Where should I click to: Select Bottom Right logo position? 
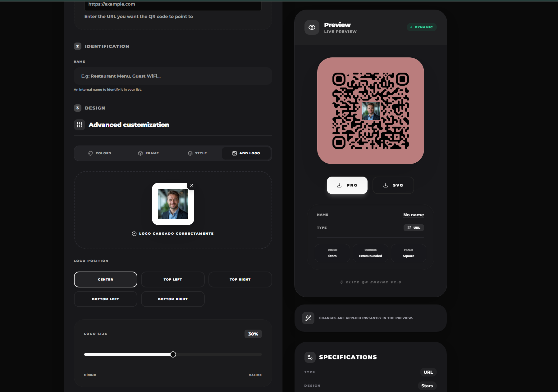(x=173, y=299)
